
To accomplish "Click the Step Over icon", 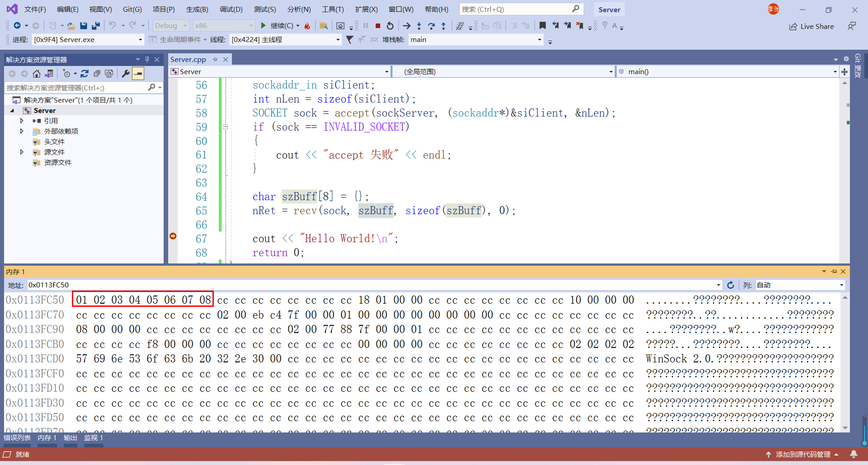I will (431, 26).
